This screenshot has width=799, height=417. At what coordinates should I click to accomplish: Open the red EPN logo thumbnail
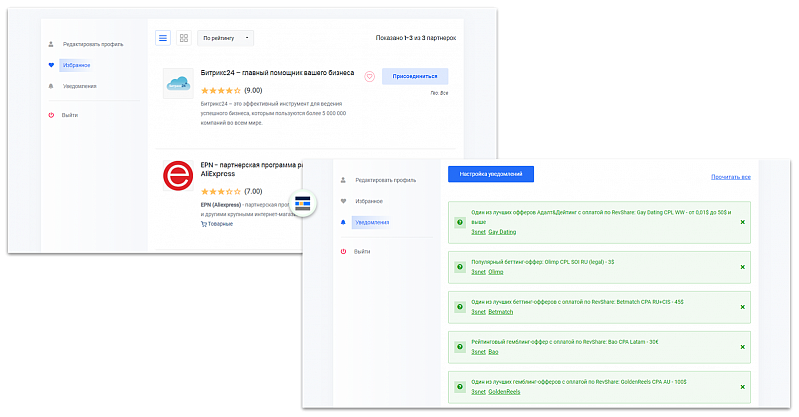[178, 176]
